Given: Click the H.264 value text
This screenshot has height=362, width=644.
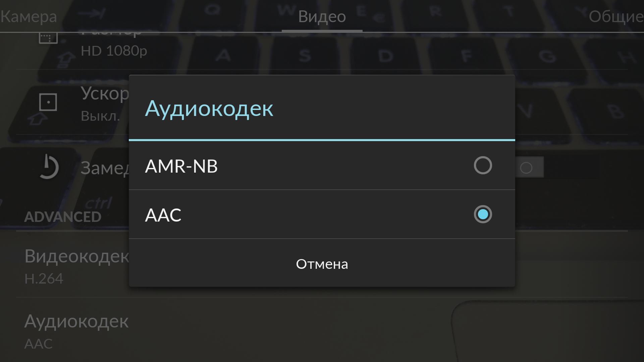Looking at the screenshot, I should pos(44,279).
